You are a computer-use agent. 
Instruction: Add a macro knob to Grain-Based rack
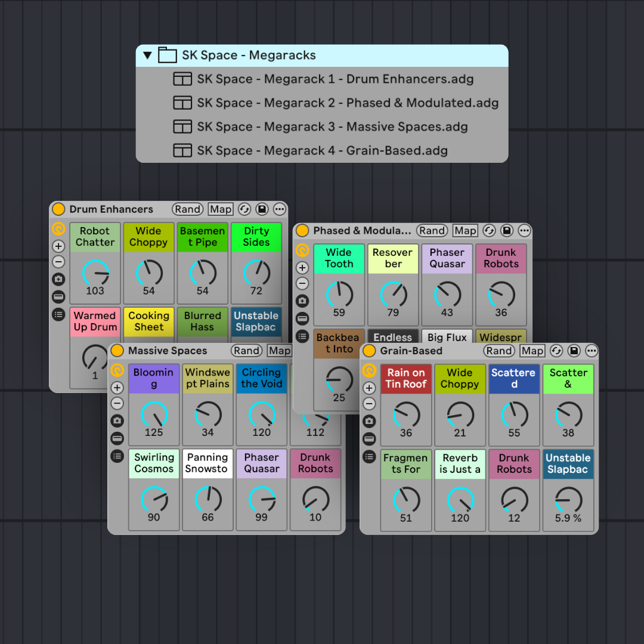click(x=369, y=388)
